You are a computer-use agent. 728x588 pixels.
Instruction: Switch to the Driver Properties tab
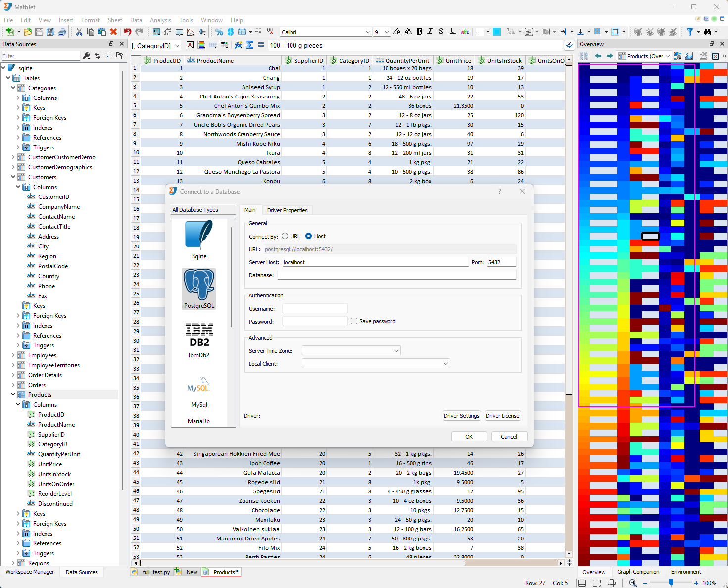coord(287,210)
